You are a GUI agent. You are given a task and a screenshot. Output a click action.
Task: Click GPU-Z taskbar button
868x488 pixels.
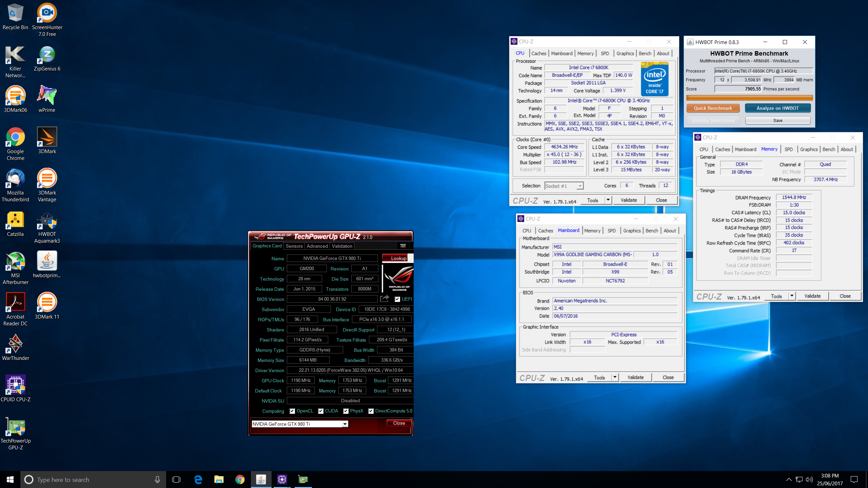click(x=303, y=480)
